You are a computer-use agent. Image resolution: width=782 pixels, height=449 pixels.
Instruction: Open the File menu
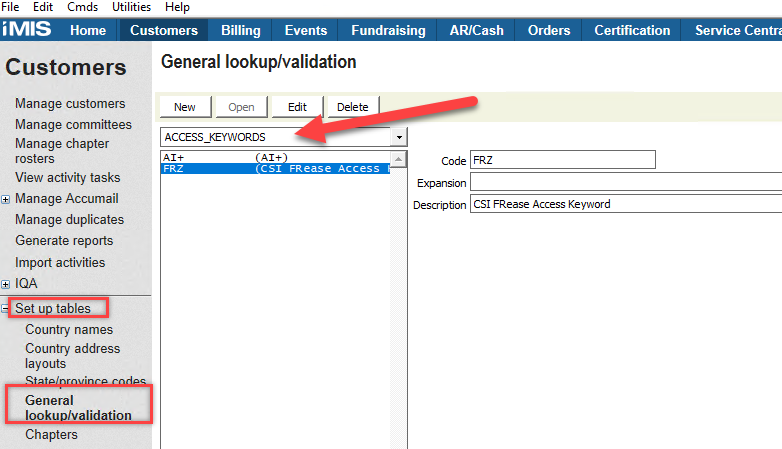(11, 7)
